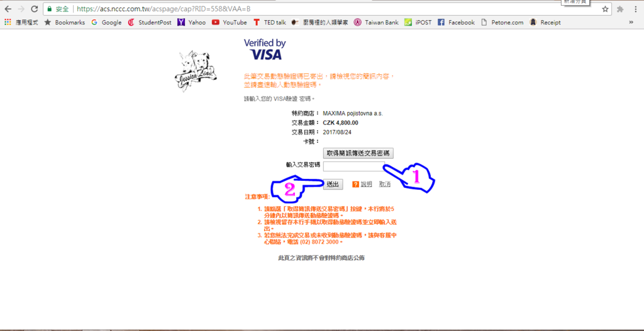Open the extensions puzzle-piece icon
This screenshot has width=644, height=331.
620,9
